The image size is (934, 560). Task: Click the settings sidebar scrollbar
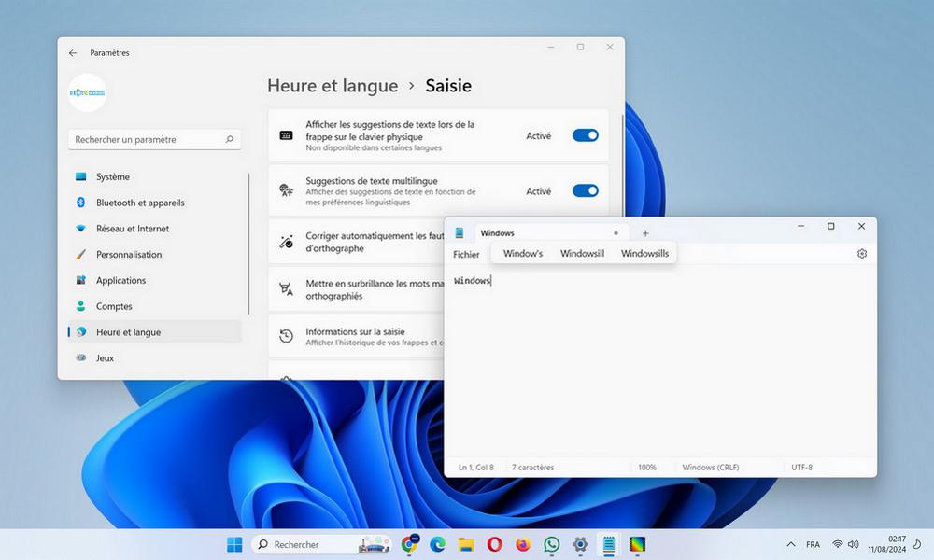click(248, 244)
